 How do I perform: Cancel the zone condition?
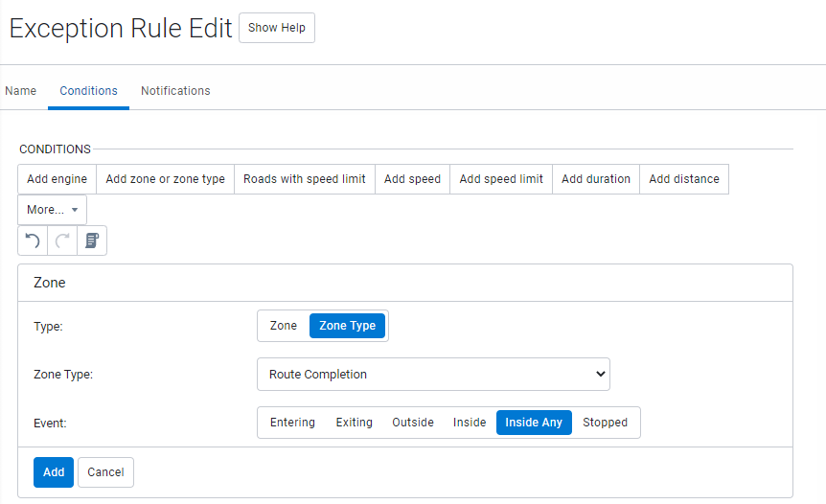105,472
